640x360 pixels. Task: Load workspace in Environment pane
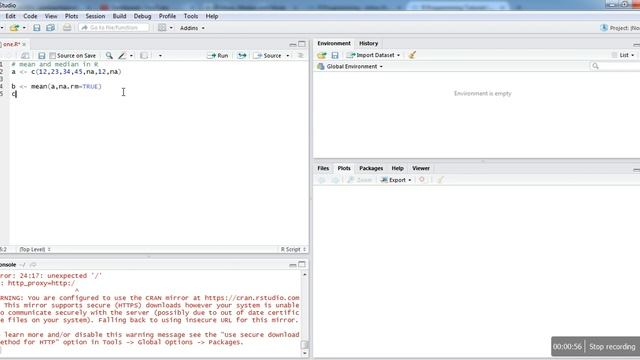tap(322, 55)
